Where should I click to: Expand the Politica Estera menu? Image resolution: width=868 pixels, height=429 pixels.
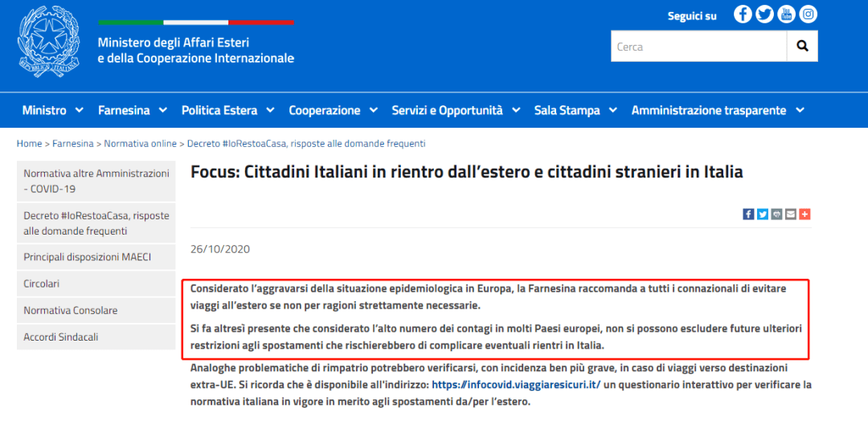[227, 110]
